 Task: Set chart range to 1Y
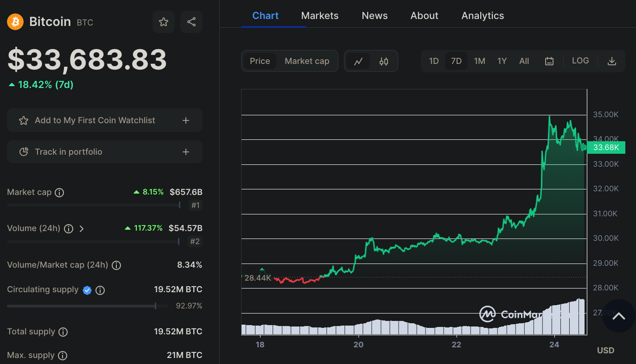(502, 61)
